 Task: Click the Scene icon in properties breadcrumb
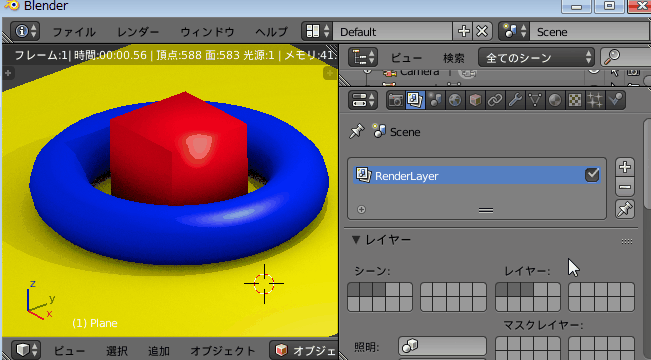tap(379, 131)
